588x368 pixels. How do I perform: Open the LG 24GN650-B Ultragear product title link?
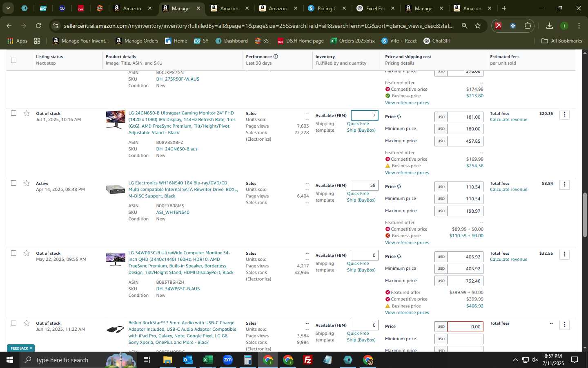coord(182,123)
